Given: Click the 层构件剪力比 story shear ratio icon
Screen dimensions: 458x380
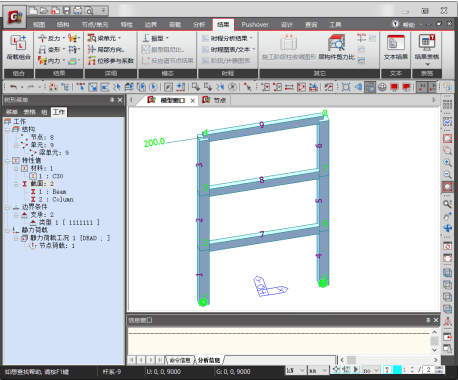Looking at the screenshot, I should point(336,48).
